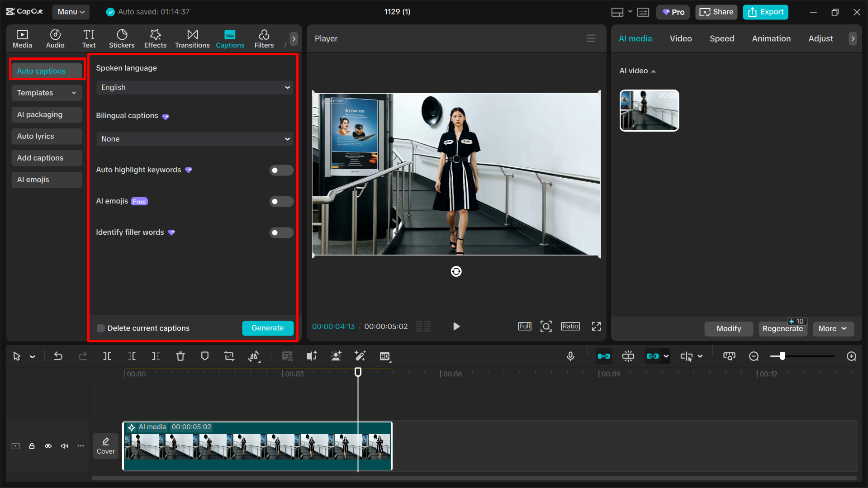Open the voiceover microphone tool
The image size is (868, 488).
click(x=570, y=356)
